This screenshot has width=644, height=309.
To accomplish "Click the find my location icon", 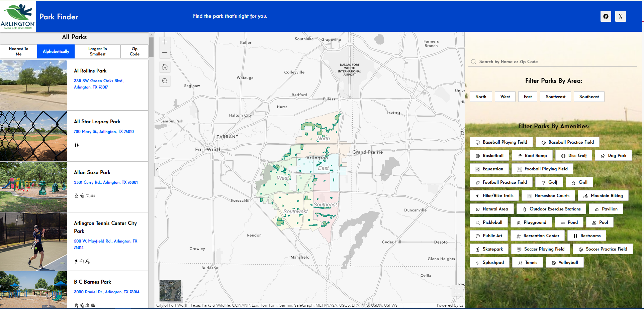I will 165,81.
